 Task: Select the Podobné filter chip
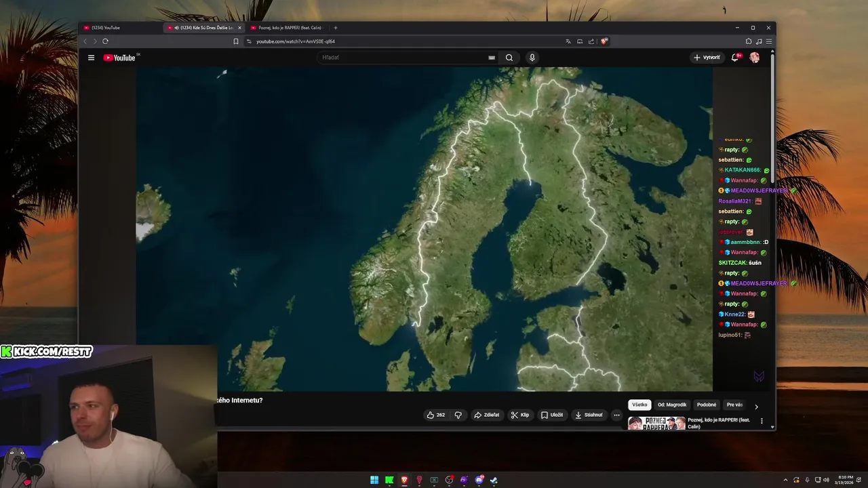[707, 405]
